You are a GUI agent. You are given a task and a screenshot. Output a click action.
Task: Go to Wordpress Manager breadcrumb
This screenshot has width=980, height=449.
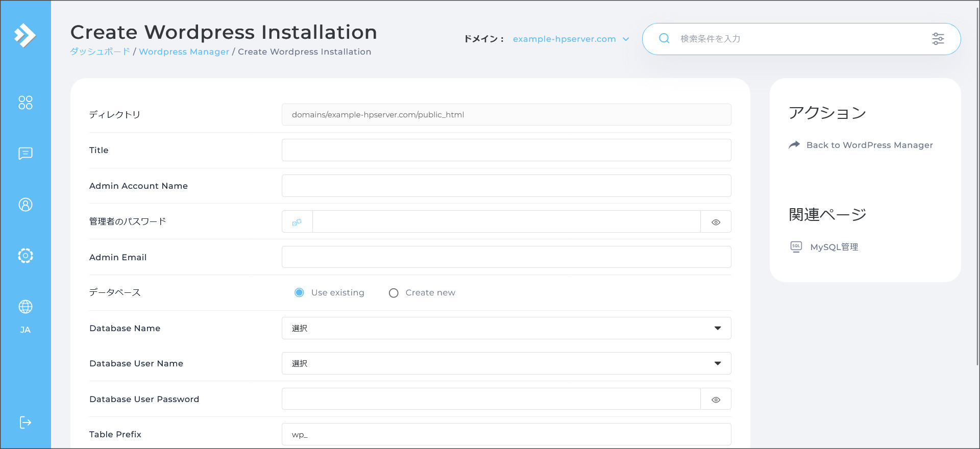(x=184, y=52)
